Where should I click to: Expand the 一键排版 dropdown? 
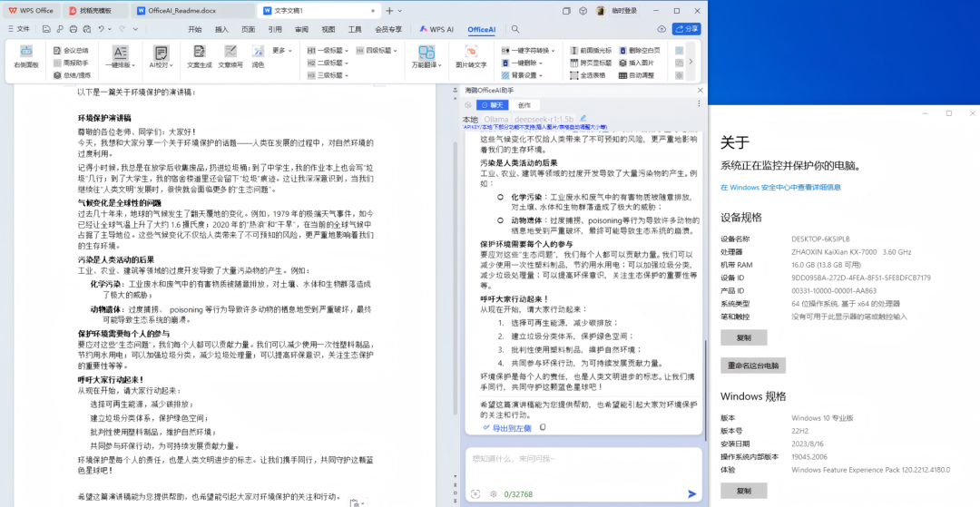[x=121, y=65]
